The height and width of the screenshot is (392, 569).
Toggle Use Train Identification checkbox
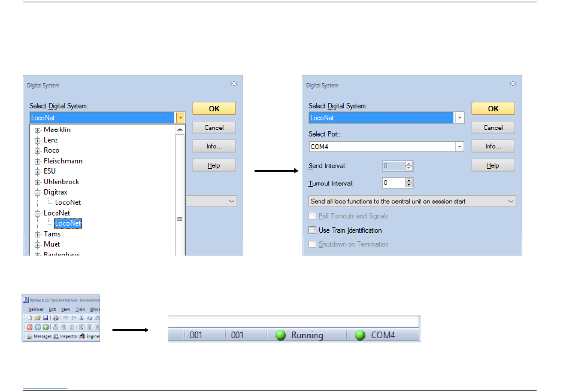(x=312, y=230)
